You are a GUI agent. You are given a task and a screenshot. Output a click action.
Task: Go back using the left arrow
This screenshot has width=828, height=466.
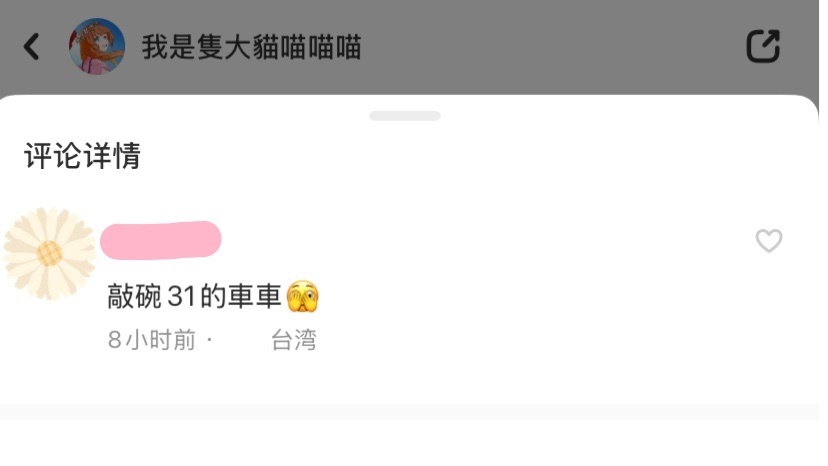tap(32, 46)
